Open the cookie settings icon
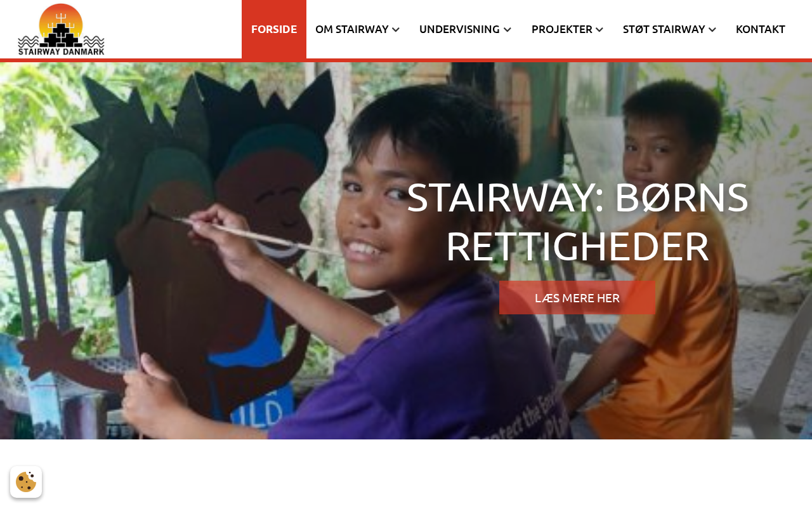This screenshot has width=812, height=508. pyautogui.click(x=26, y=482)
